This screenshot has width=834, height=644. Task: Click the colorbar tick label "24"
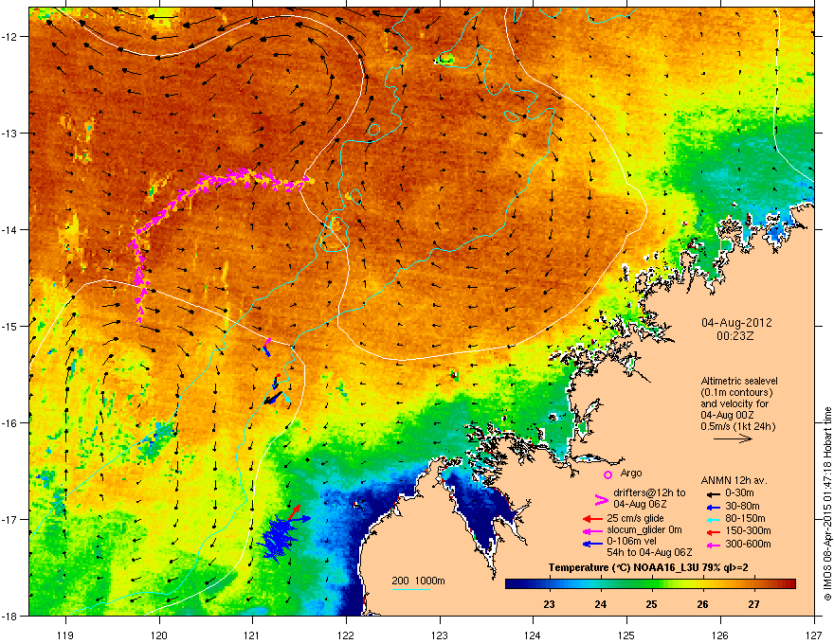click(x=601, y=604)
